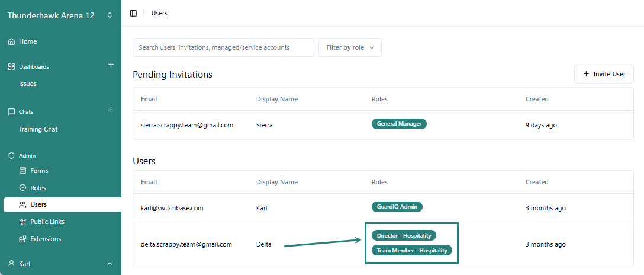
Task: Open Training Chat in sidebar
Action: tap(38, 129)
